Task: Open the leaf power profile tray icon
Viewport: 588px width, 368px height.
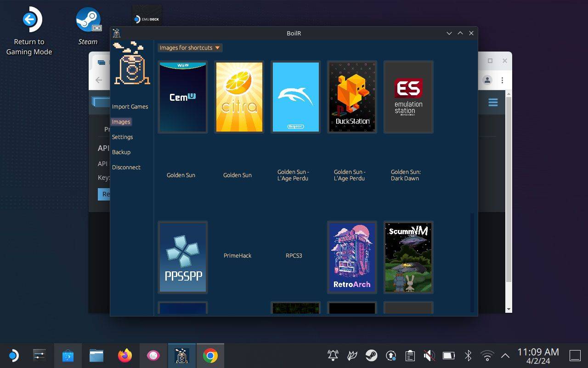Action: [352, 356]
